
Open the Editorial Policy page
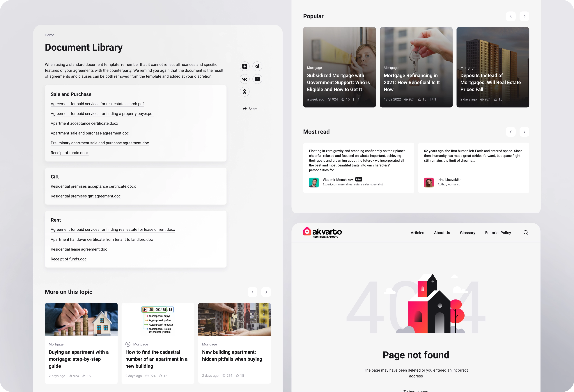click(498, 233)
